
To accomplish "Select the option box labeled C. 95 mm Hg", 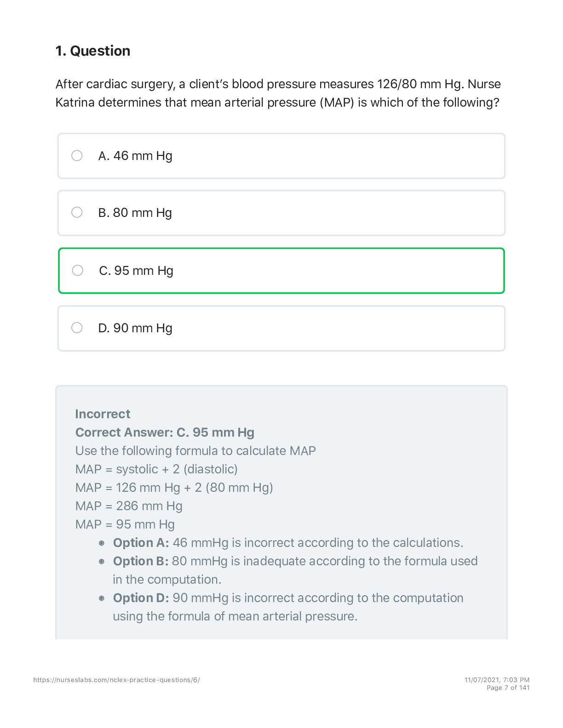I will 281,271.
